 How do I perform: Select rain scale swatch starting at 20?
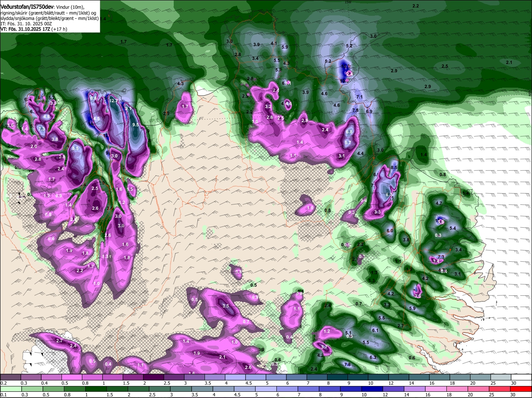point(479,389)
